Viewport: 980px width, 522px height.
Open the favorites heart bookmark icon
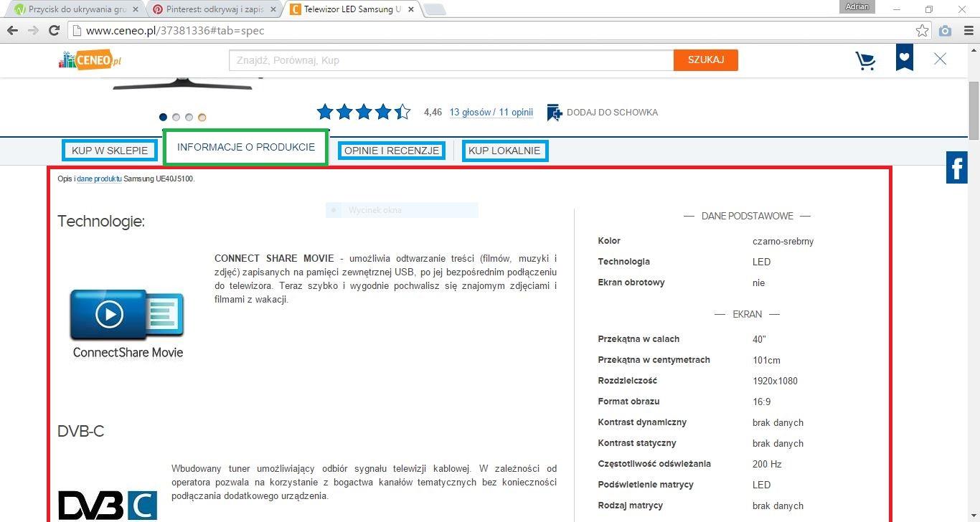coord(905,58)
